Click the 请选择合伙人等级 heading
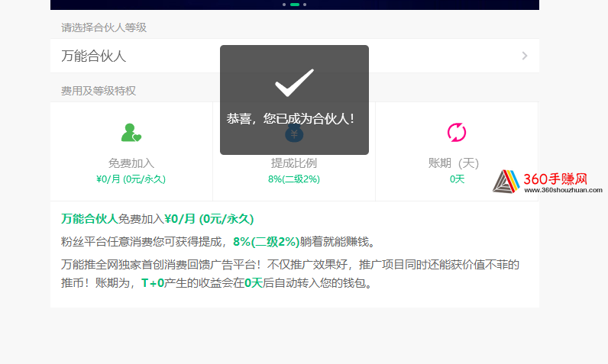The width and height of the screenshot is (608, 364). point(104,27)
